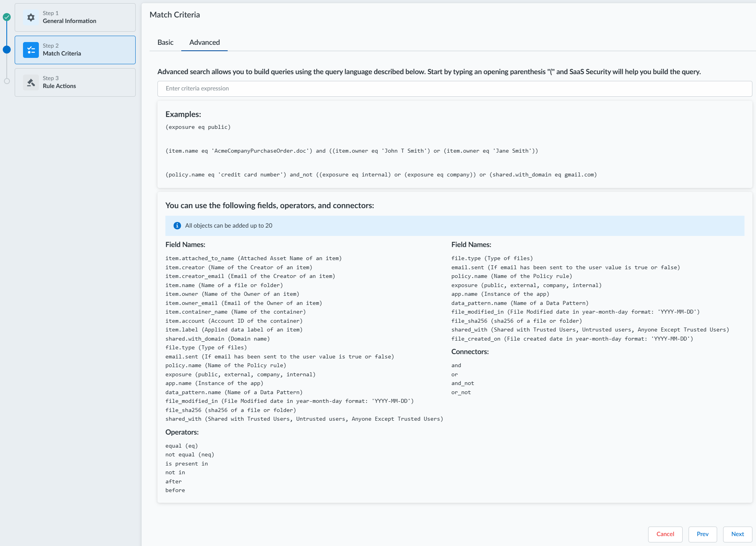Click the green checkmark completed-step indicator
756x546 pixels.
click(7, 17)
